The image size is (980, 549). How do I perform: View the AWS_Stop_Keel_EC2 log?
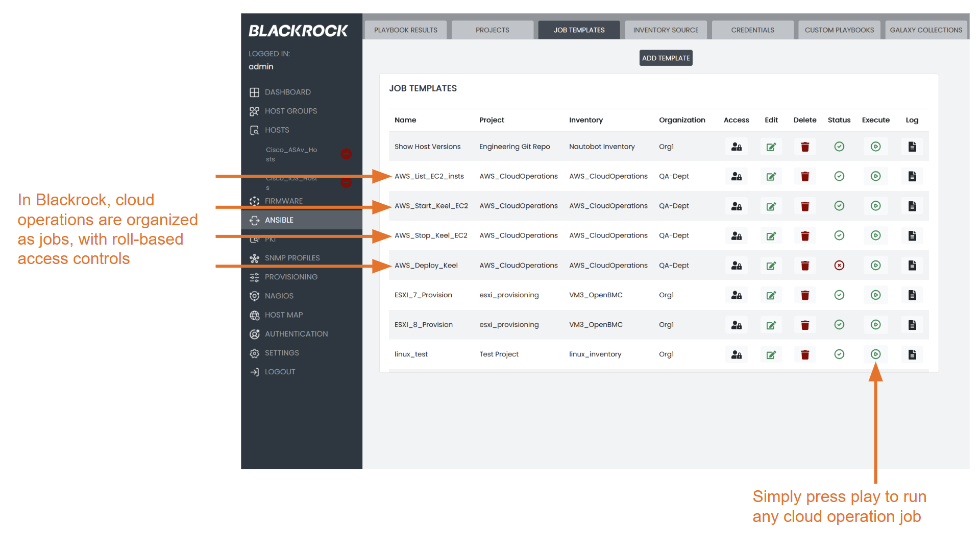(x=912, y=235)
